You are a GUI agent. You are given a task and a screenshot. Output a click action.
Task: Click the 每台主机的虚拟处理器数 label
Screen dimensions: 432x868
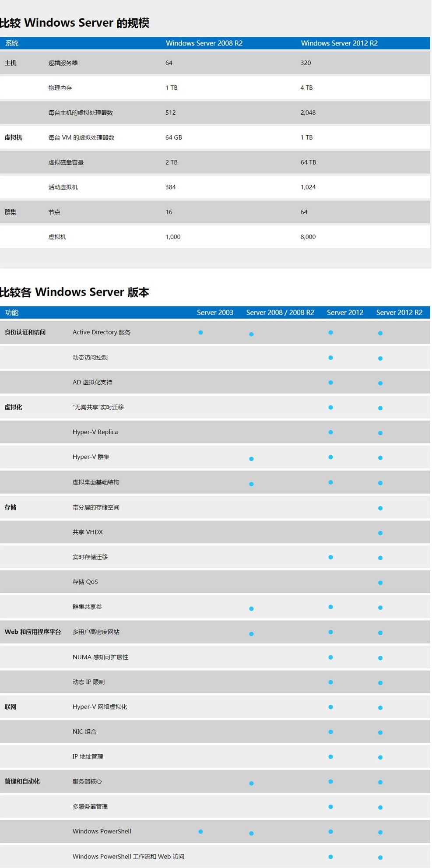(x=81, y=113)
